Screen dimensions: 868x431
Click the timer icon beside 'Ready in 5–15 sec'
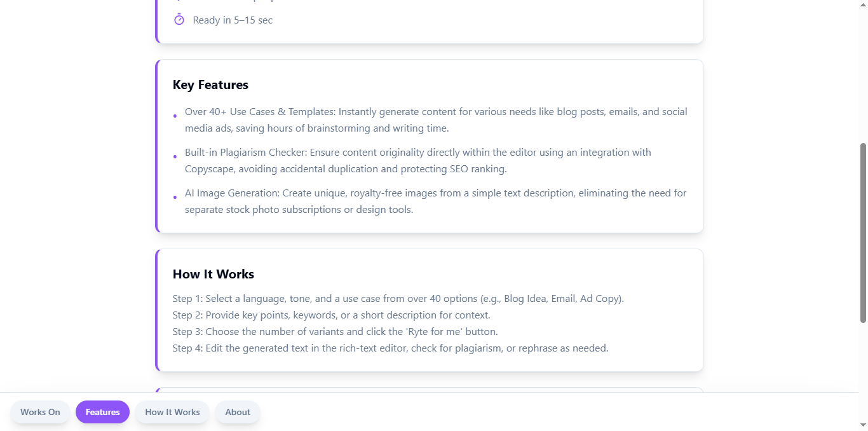pyautogui.click(x=179, y=20)
